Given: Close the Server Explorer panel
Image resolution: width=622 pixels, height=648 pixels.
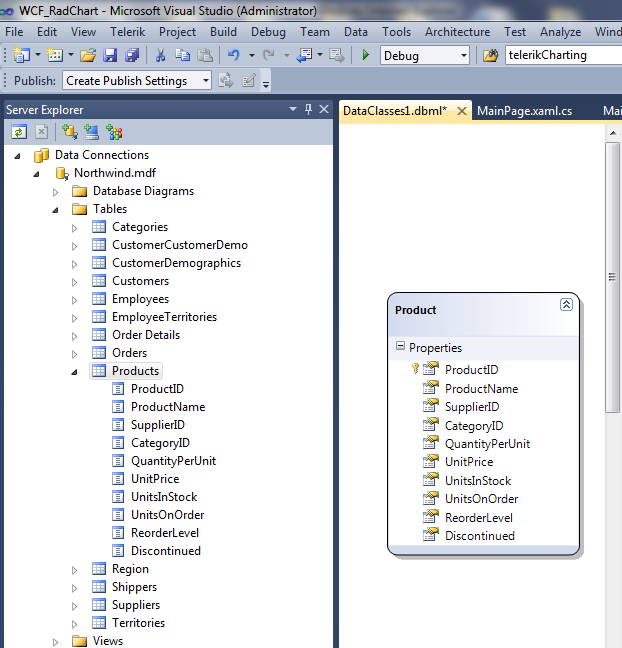Looking at the screenshot, I should coord(324,109).
